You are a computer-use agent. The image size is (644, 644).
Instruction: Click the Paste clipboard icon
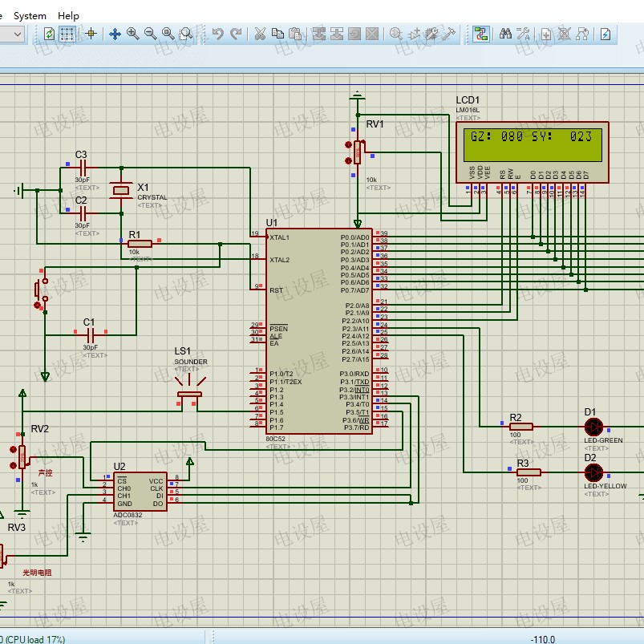(x=295, y=34)
